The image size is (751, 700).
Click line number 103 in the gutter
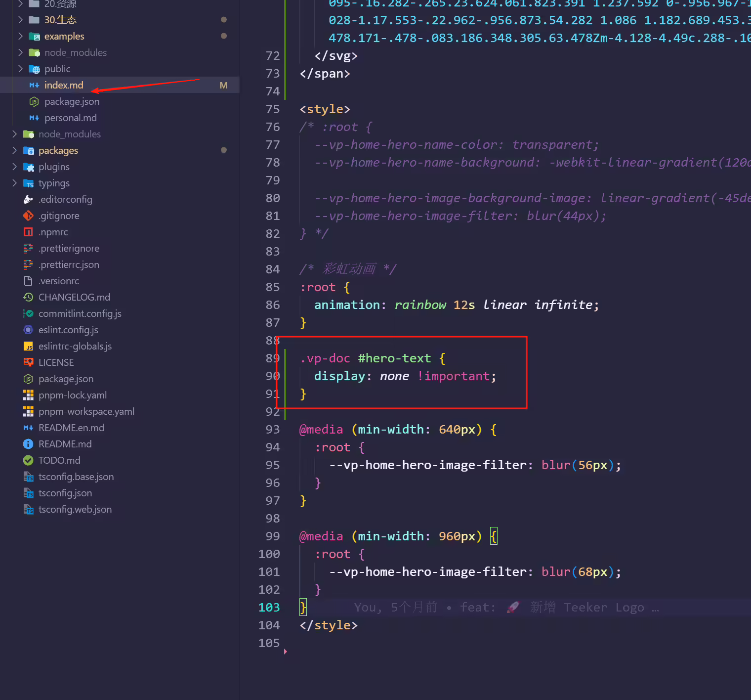click(269, 607)
